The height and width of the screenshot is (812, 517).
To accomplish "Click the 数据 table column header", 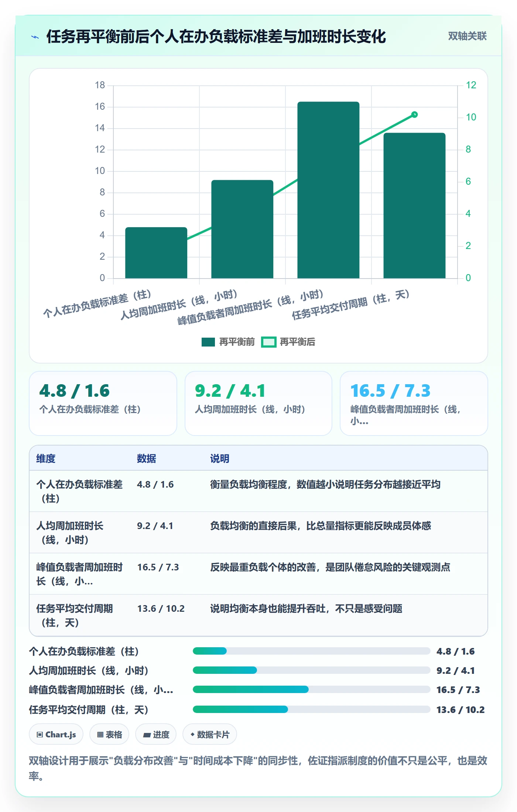I will point(147,458).
